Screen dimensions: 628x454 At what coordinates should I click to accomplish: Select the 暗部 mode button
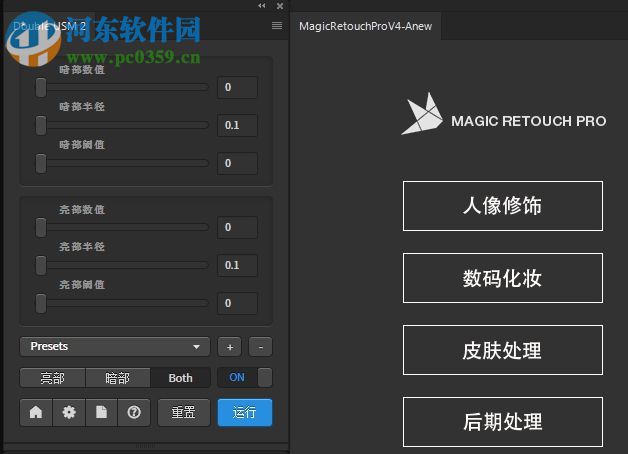[117, 378]
